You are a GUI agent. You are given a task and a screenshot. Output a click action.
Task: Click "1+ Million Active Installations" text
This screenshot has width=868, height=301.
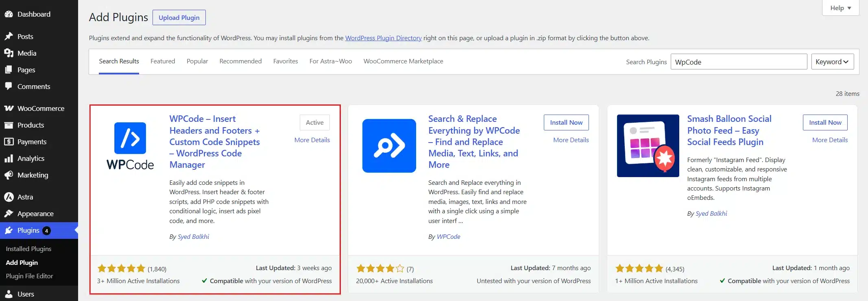click(x=656, y=281)
